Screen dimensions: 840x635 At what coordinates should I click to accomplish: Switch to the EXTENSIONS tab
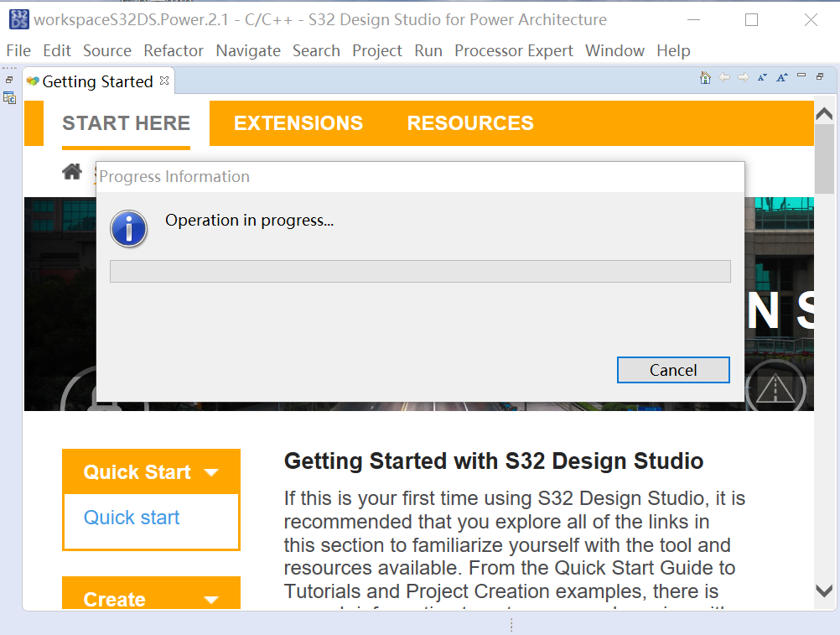click(298, 123)
